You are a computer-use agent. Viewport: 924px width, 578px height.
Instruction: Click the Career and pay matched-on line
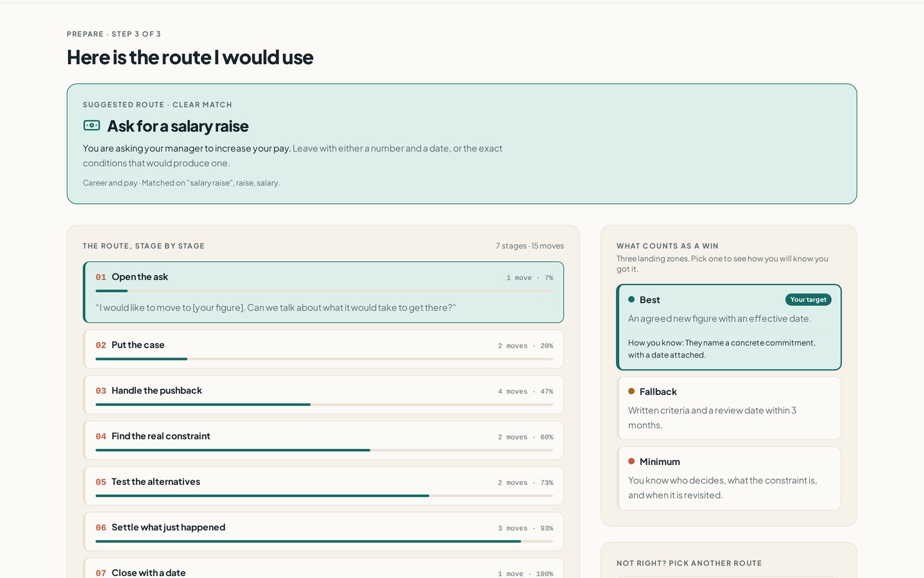click(x=181, y=183)
